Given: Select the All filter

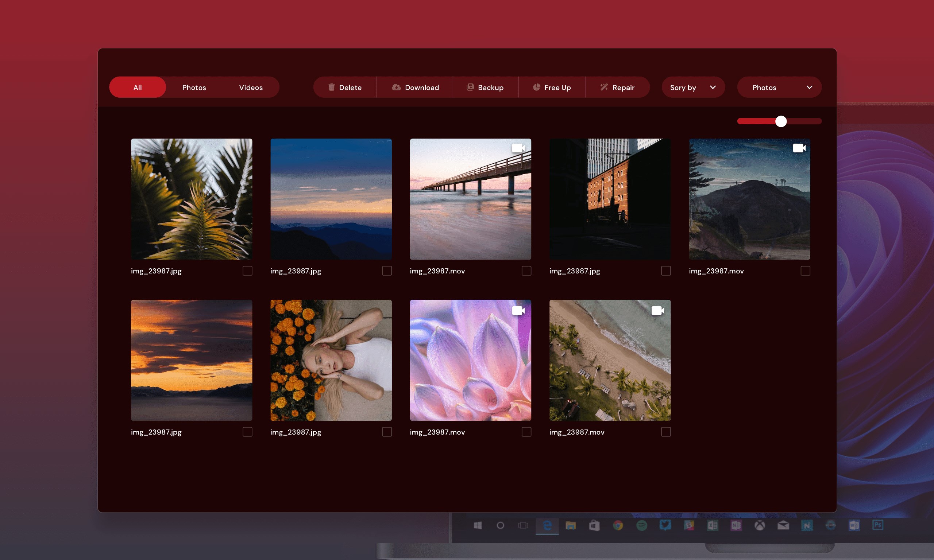Looking at the screenshot, I should click(x=137, y=87).
